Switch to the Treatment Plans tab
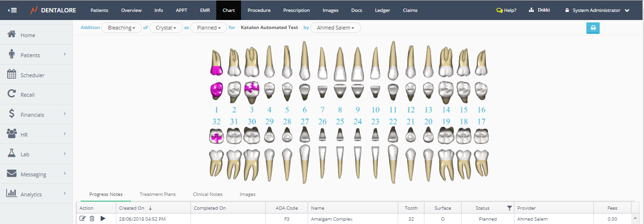Screen dimensions: 644x224 point(157,194)
